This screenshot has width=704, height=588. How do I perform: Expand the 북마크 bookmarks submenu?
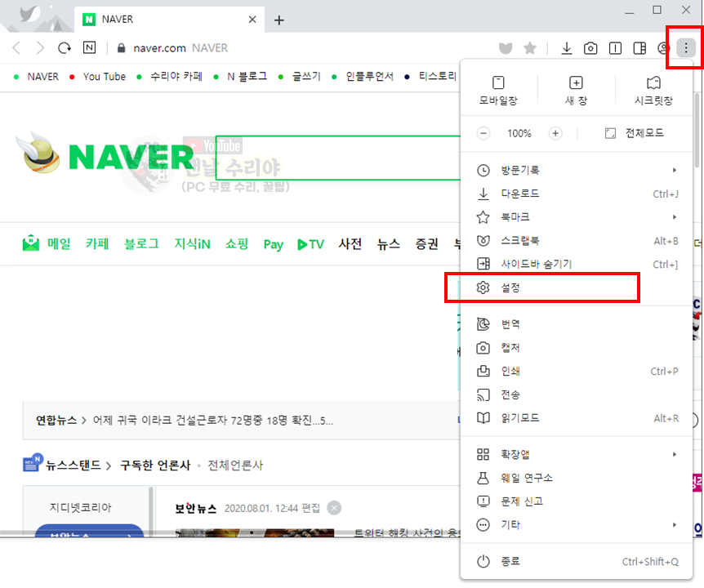point(577,217)
